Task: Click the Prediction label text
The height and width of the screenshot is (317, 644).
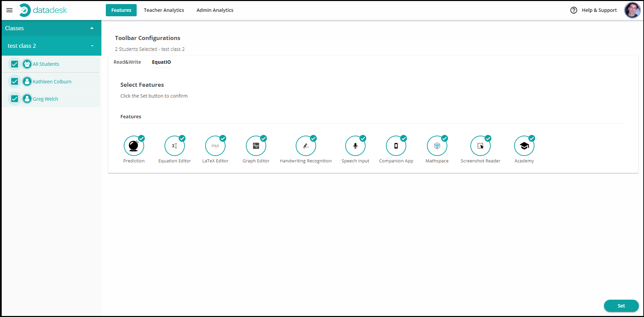Action: coord(134,161)
